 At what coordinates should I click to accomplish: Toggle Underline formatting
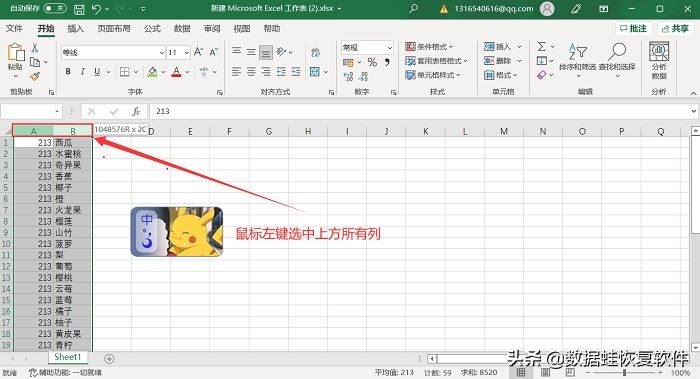(x=97, y=71)
